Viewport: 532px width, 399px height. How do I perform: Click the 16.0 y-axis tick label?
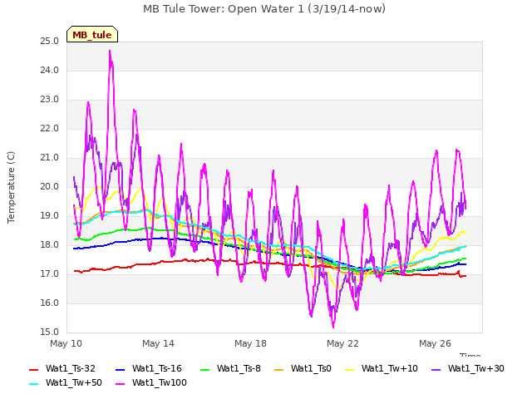click(x=50, y=303)
